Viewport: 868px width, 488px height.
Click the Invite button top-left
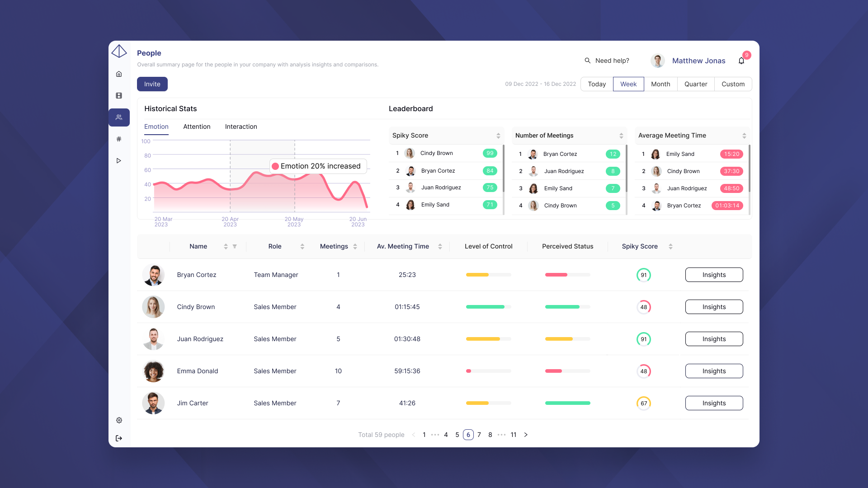point(152,84)
